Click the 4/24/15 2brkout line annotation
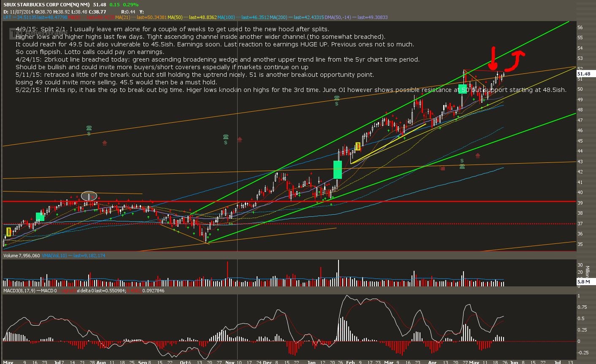 point(217,59)
